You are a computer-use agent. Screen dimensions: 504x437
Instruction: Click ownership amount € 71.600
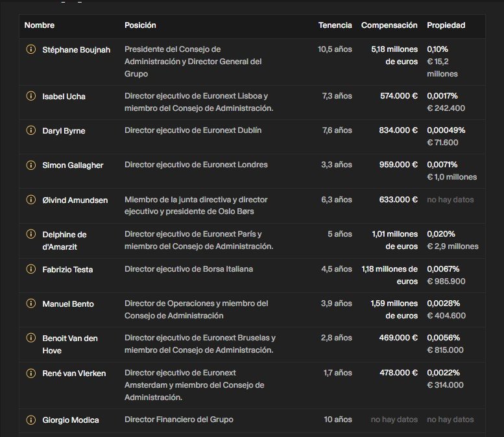[x=442, y=143]
